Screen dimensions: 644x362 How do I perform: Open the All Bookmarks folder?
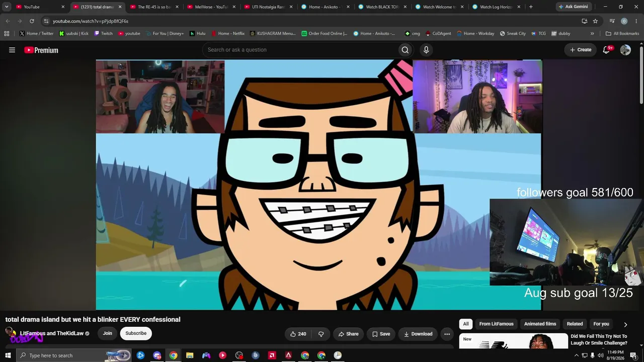(x=622, y=34)
